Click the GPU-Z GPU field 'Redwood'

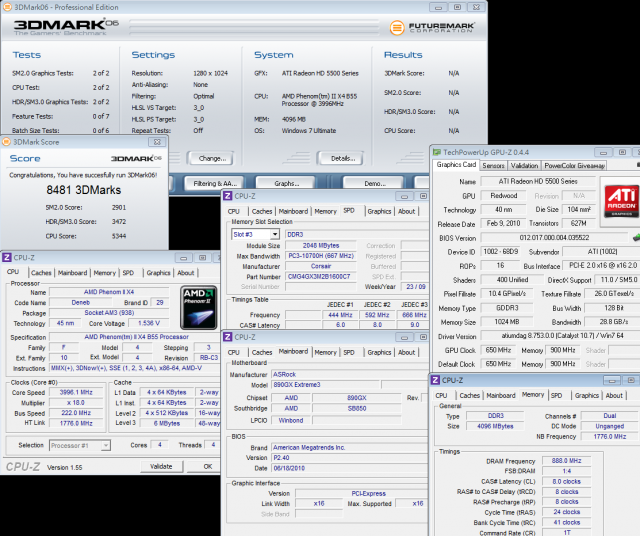[504, 196]
